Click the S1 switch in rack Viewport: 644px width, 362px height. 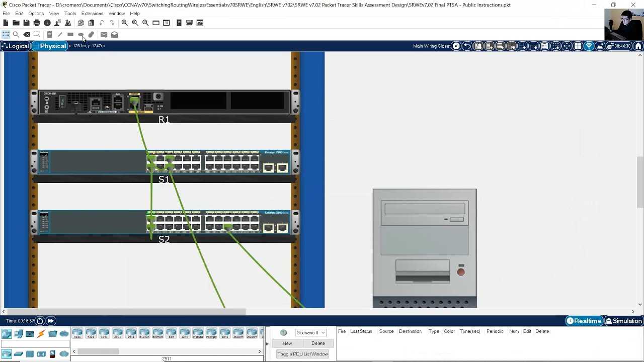pos(164,161)
